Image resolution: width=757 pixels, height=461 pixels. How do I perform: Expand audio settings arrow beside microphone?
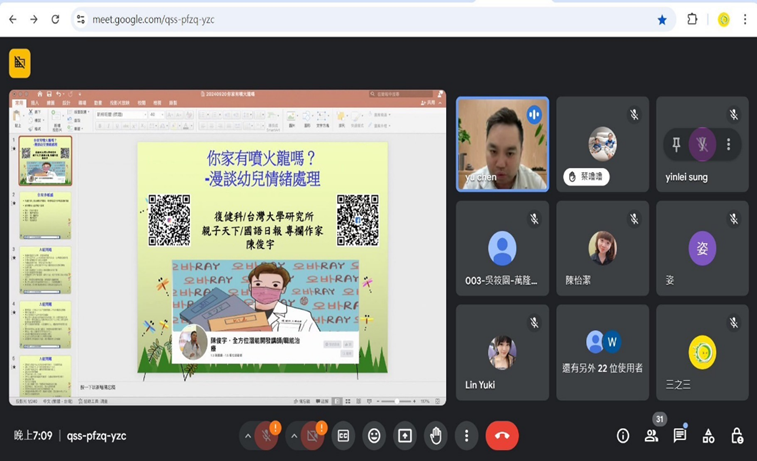point(246,436)
